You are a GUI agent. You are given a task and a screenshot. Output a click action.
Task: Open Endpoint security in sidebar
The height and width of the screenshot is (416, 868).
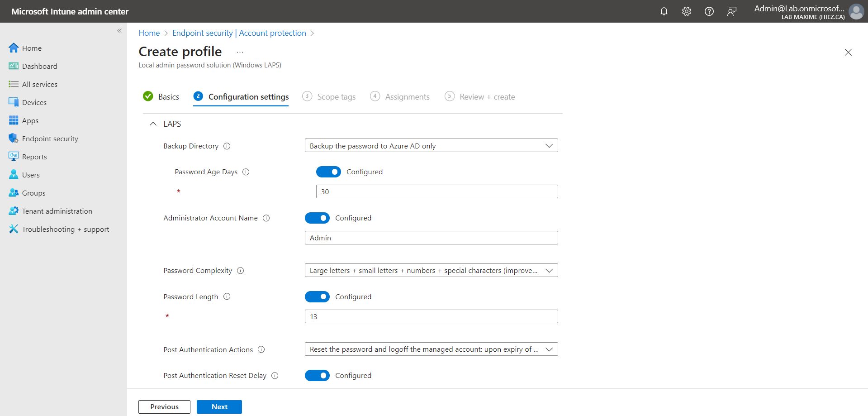coord(50,139)
